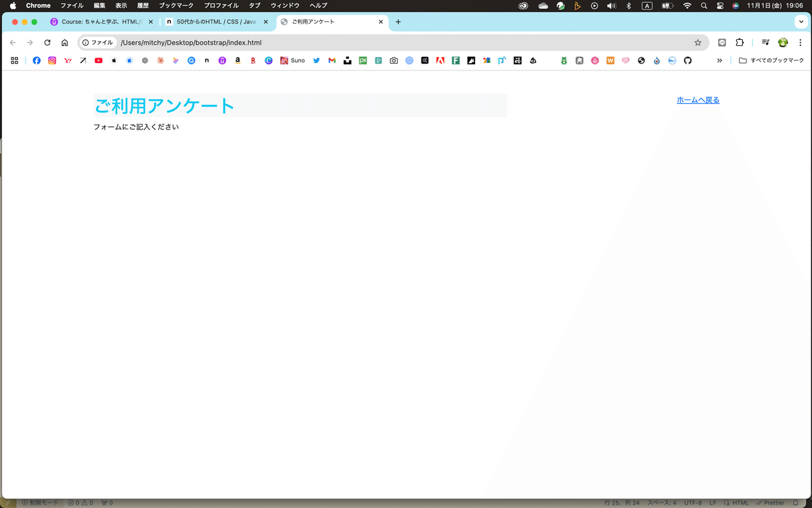
Task: Open the GitHub bookmark
Action: coord(687,60)
